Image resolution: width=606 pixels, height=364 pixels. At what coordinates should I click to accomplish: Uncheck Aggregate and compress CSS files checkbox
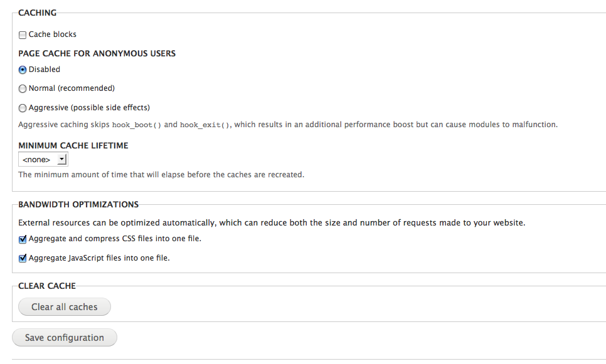(23, 239)
